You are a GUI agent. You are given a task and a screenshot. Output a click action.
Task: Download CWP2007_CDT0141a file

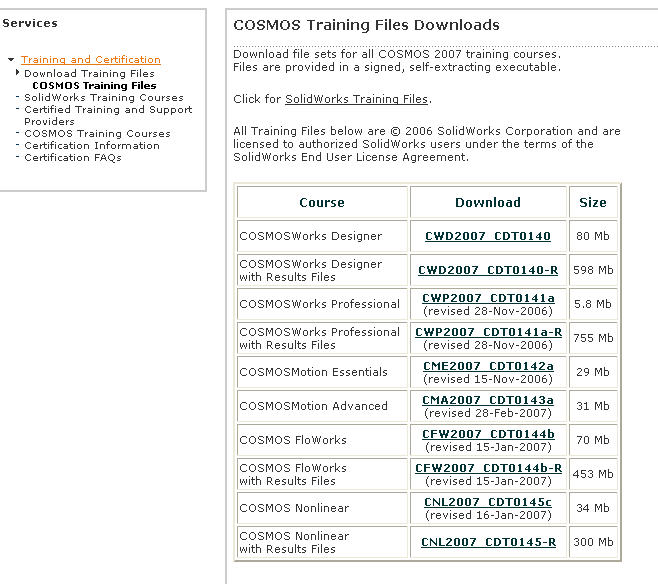488,298
